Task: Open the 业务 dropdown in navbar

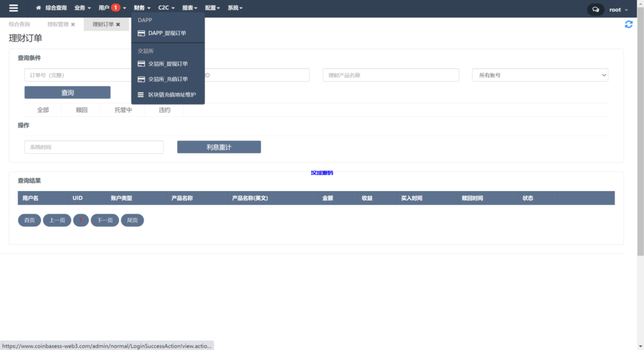Action: (82, 8)
